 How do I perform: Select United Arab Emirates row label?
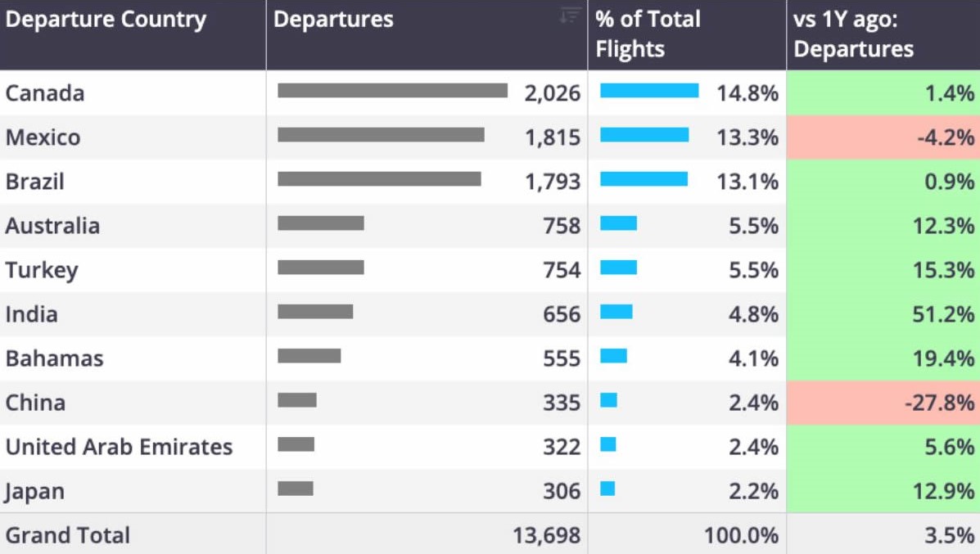[119, 447]
